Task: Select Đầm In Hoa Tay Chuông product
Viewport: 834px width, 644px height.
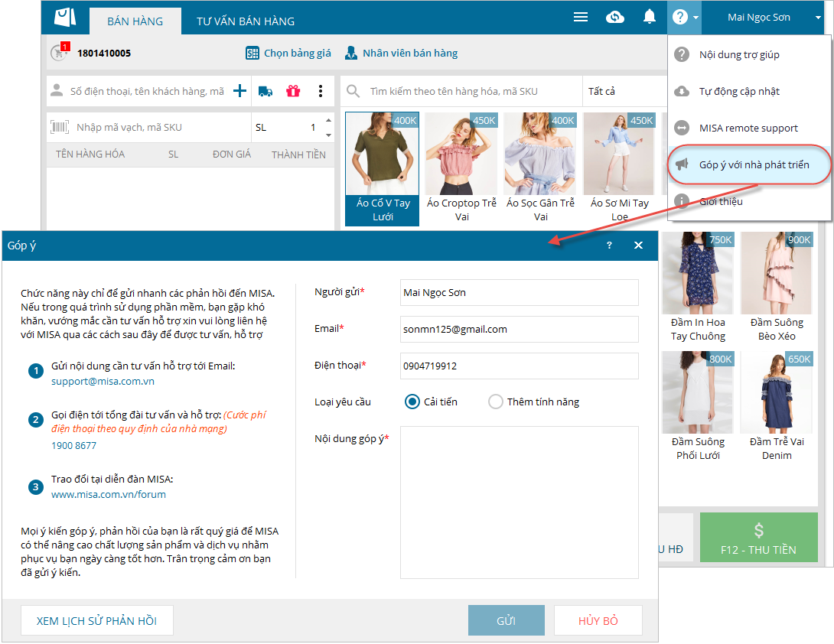Action: 698,288
